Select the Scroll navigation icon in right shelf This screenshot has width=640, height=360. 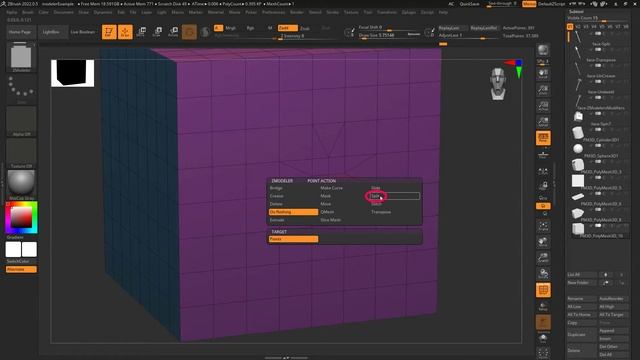coord(543,74)
